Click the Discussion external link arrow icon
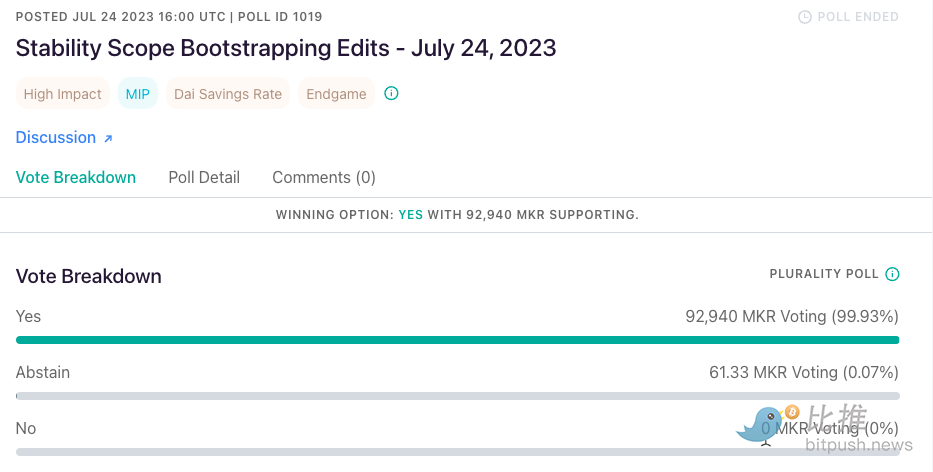Viewport: 933px width, 472px height. point(108,139)
